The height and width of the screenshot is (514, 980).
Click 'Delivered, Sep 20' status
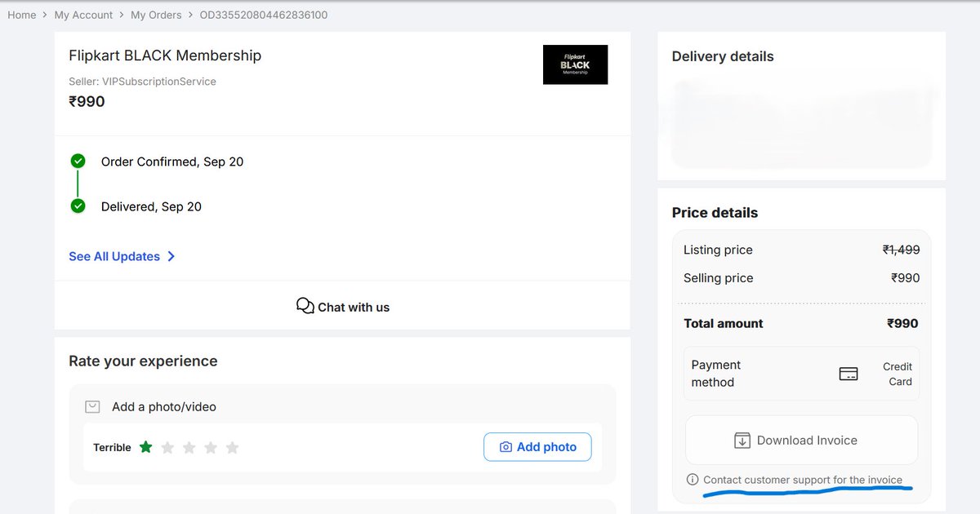[151, 206]
